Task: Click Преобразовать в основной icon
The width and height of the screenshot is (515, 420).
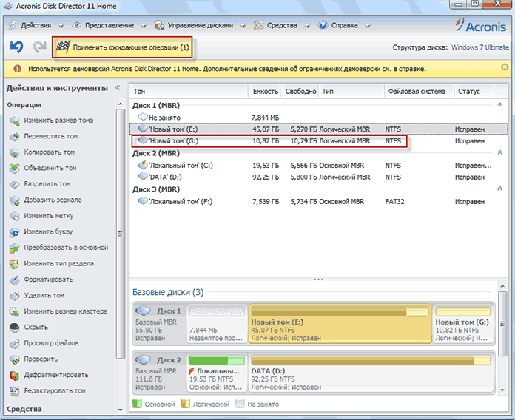Action: tap(14, 248)
